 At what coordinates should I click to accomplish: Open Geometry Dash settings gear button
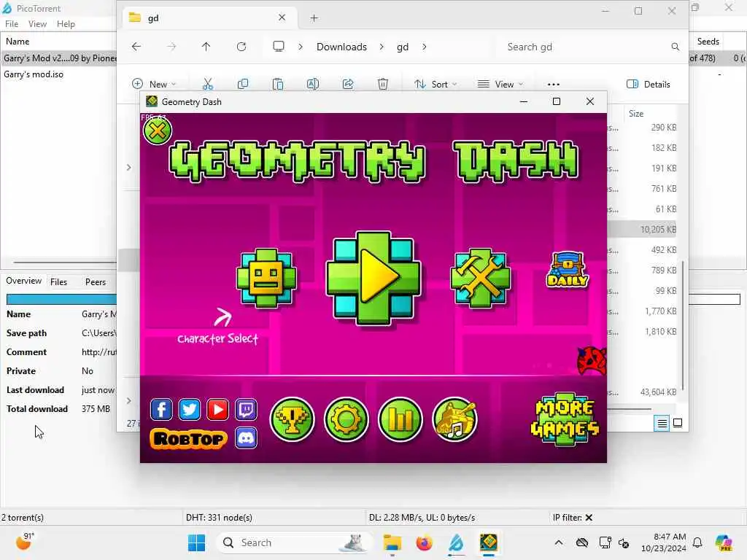[347, 419]
